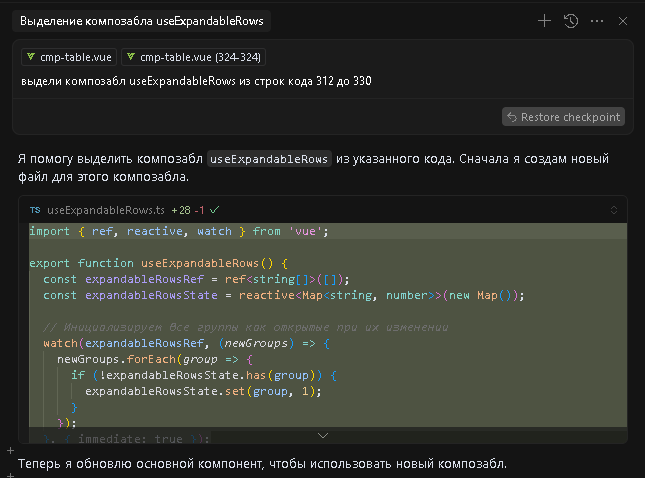This screenshot has width=645, height=478.
Task: Click the Russian comment line in code
Action: tap(246, 327)
